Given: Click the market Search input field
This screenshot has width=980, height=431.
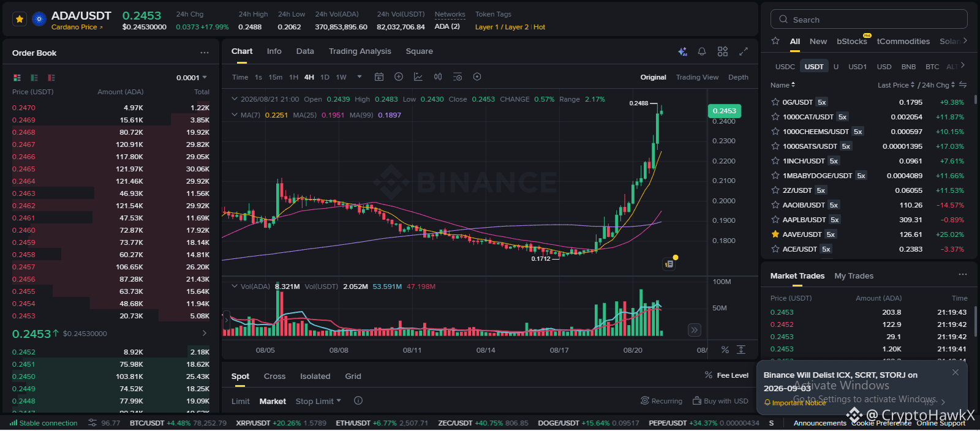Looking at the screenshot, I should [x=869, y=20].
